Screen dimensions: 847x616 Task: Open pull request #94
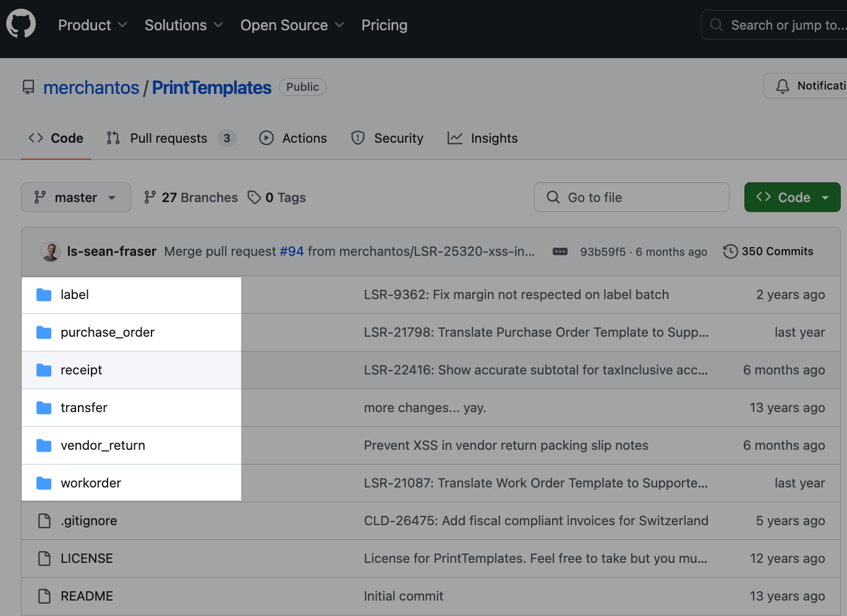[x=291, y=251]
